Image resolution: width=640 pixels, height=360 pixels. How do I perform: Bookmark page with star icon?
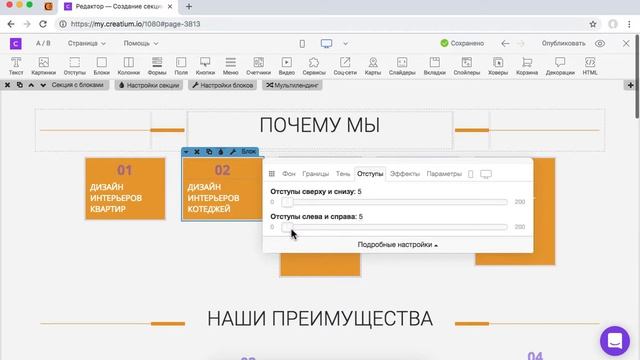coord(593,24)
